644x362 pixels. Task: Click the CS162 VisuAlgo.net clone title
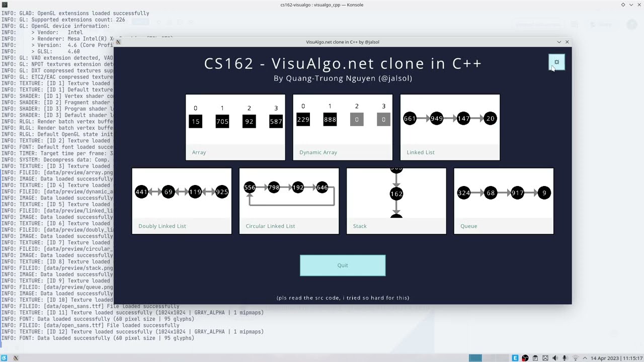[x=343, y=63]
